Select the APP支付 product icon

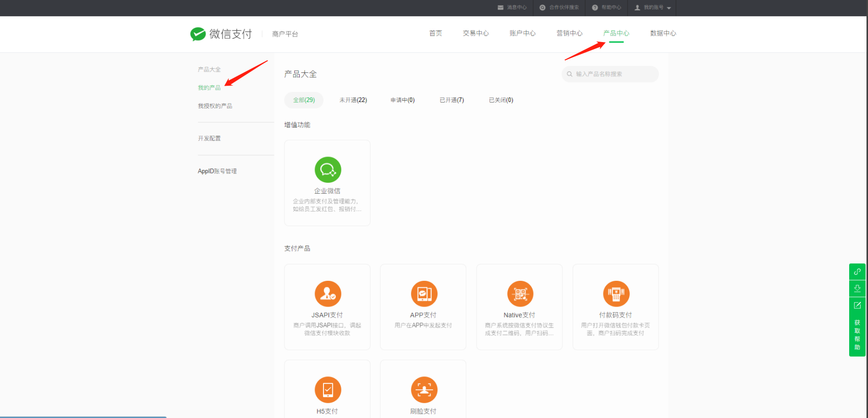point(424,294)
